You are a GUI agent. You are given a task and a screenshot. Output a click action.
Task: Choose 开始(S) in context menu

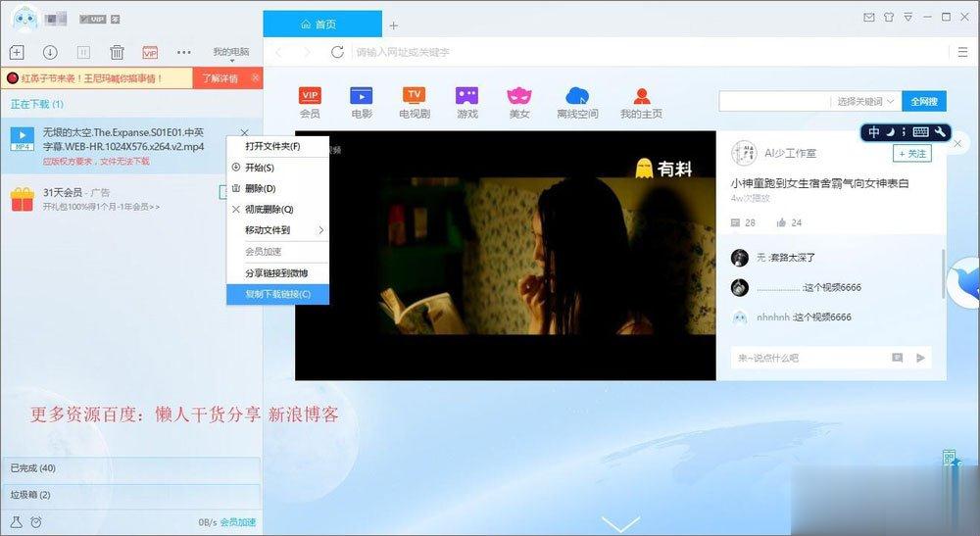tap(277, 168)
